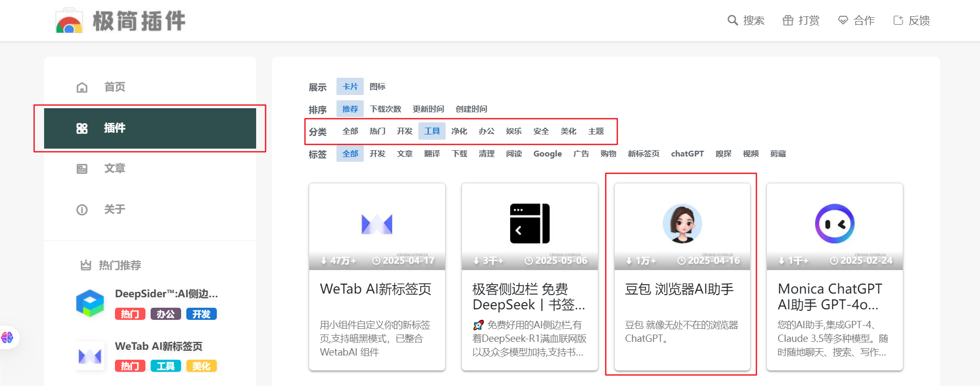Select the 推荐 sort option
This screenshot has height=386, width=980.
[x=350, y=109]
